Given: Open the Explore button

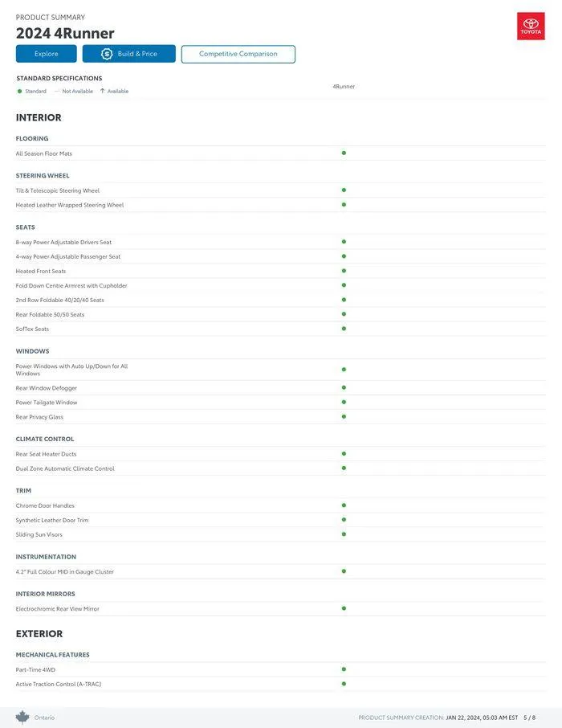Looking at the screenshot, I should click(x=47, y=54).
